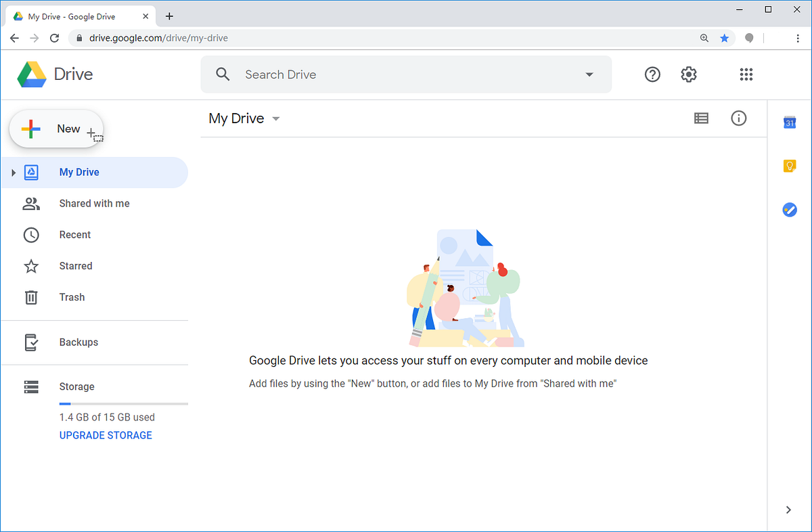Click the UPGRADE STORAGE link
The width and height of the screenshot is (812, 532).
coord(106,435)
